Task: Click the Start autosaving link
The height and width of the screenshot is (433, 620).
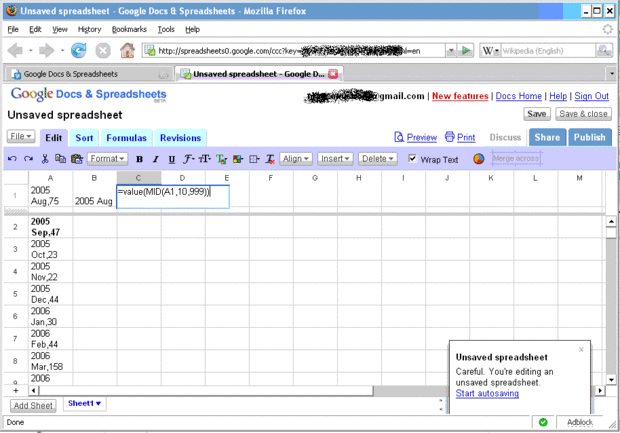Action: 487,393
